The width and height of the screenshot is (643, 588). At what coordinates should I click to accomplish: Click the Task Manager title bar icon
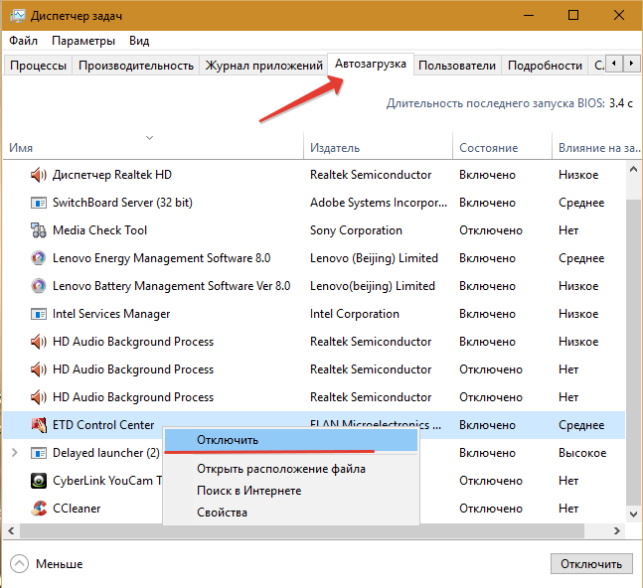tap(17, 16)
